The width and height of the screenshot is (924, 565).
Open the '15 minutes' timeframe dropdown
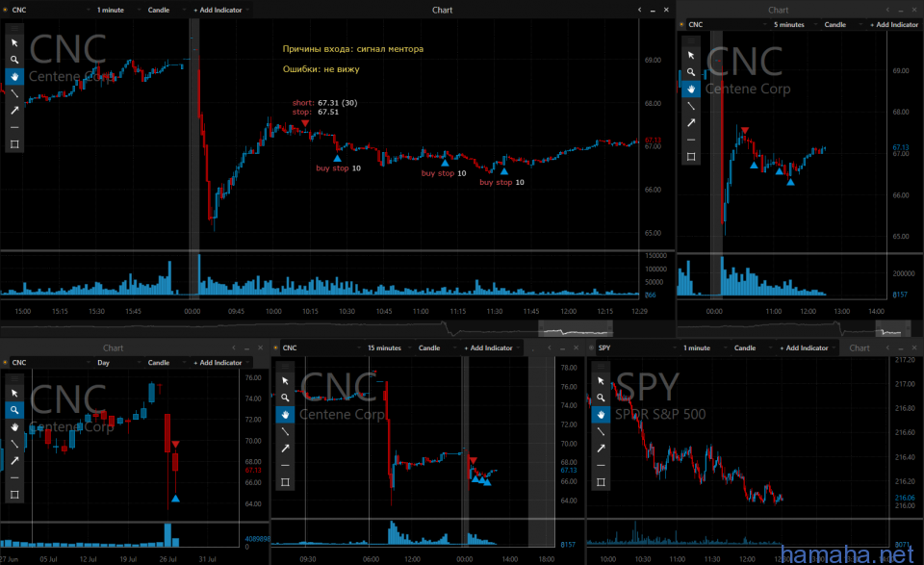tap(388, 348)
